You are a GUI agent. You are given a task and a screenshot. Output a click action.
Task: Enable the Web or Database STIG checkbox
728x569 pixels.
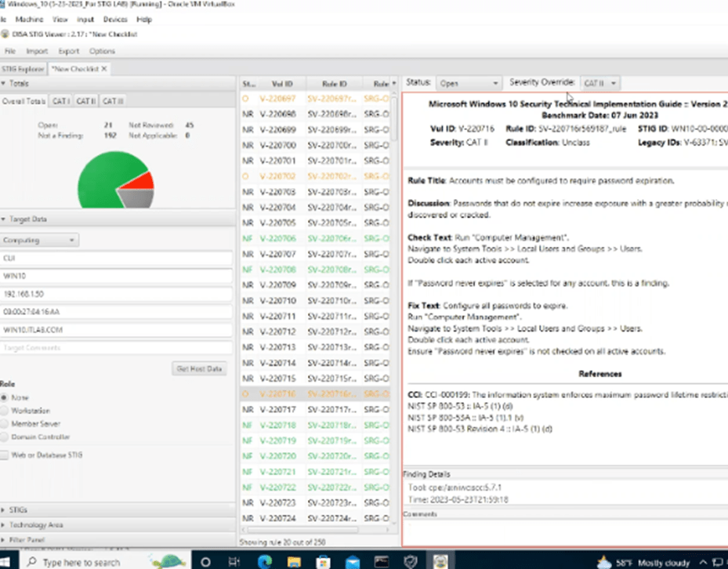pyautogui.click(x=5, y=455)
